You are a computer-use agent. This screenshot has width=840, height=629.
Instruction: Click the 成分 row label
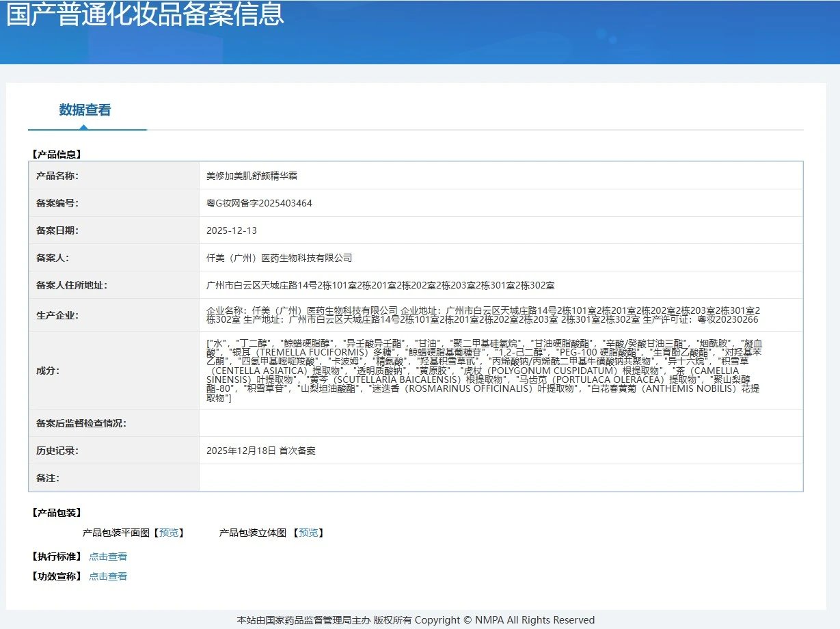[x=48, y=371]
